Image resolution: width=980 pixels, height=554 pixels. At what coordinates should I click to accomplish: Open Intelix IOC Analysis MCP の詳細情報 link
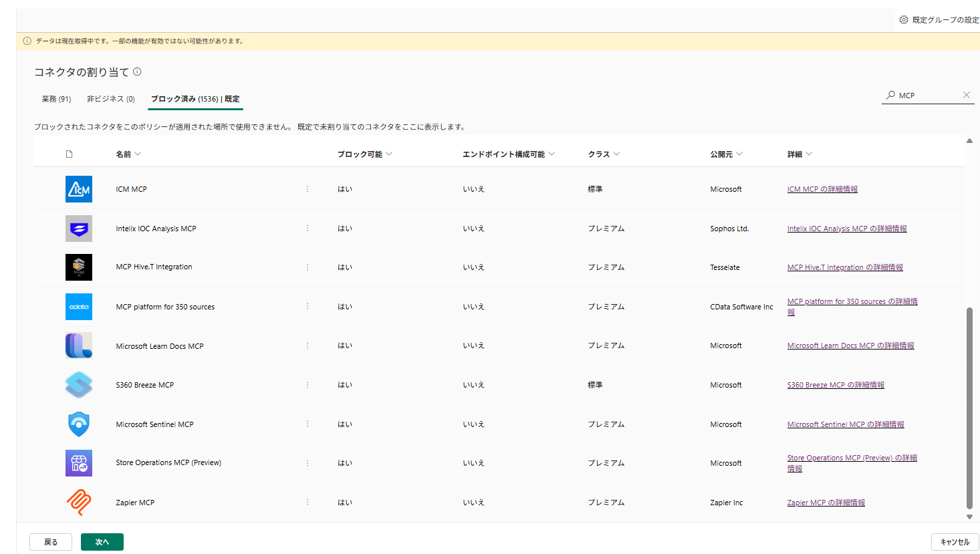tap(847, 229)
